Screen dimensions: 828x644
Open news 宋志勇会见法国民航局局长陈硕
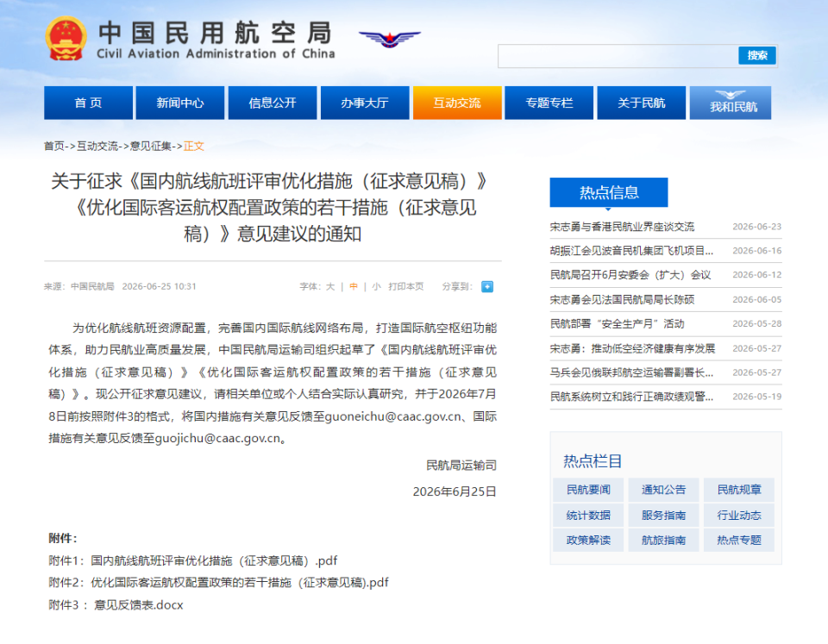pos(622,300)
